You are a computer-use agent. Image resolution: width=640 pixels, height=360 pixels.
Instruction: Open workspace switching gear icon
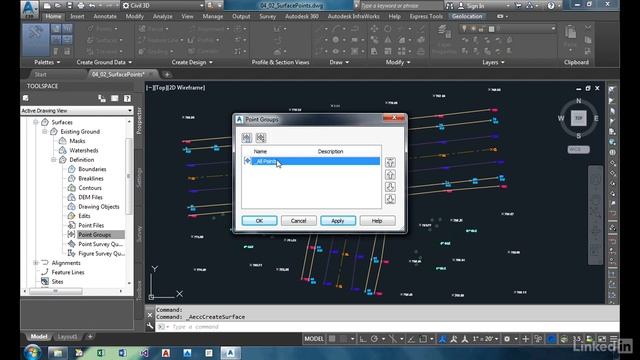pos(507,339)
